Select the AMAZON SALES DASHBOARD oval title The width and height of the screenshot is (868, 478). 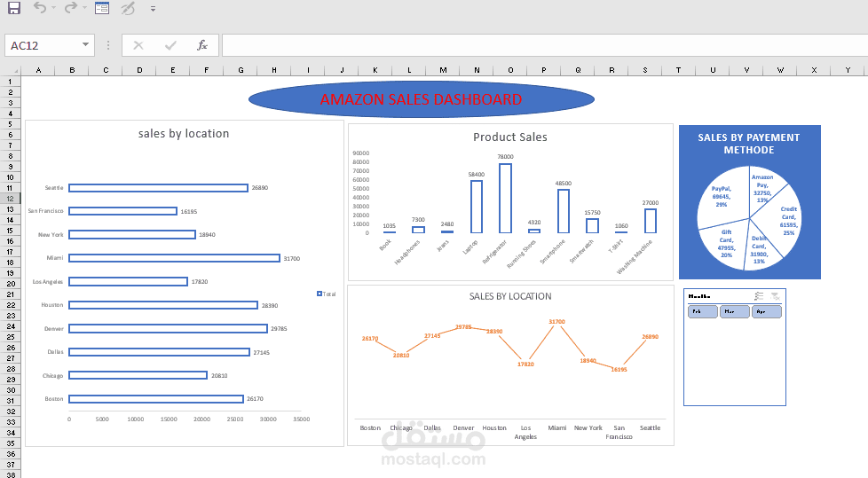coord(422,99)
